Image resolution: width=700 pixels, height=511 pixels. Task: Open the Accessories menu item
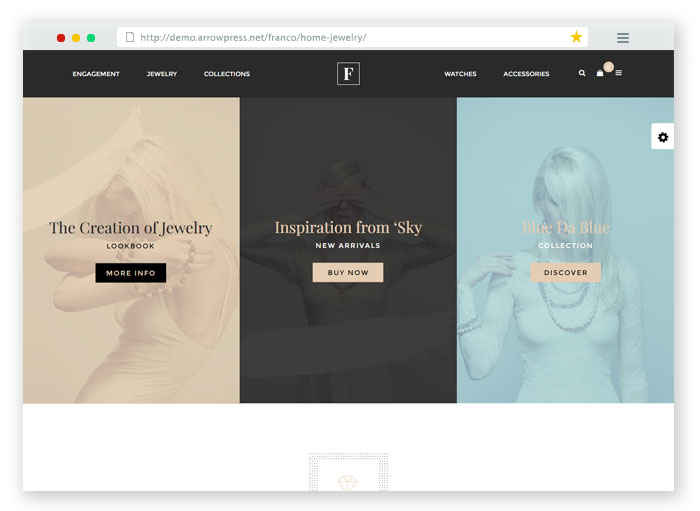[x=526, y=74]
